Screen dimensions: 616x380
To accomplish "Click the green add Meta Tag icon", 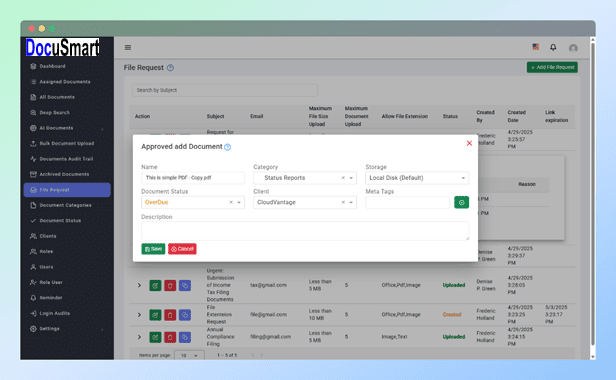I will (461, 202).
